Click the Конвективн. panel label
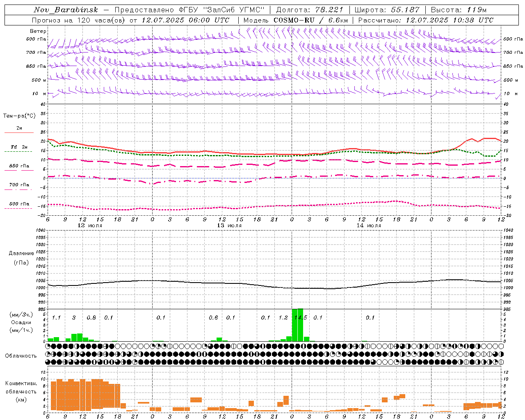 21,383
